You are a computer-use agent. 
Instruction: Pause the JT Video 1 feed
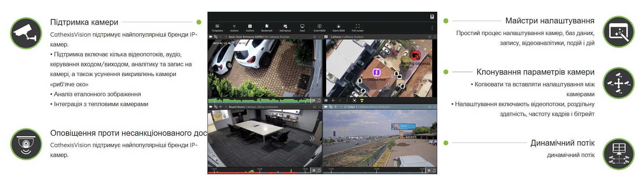tap(429, 170)
